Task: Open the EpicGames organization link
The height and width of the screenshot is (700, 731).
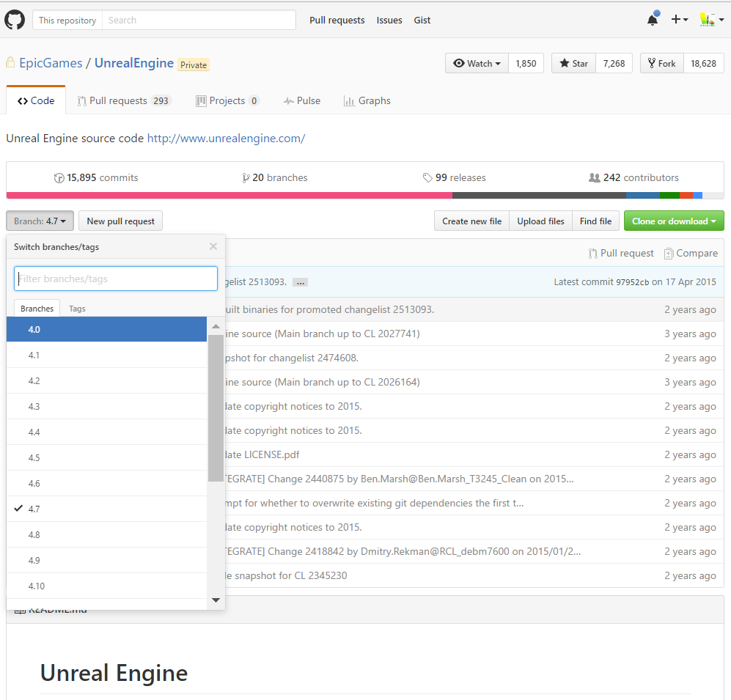Action: coord(51,63)
